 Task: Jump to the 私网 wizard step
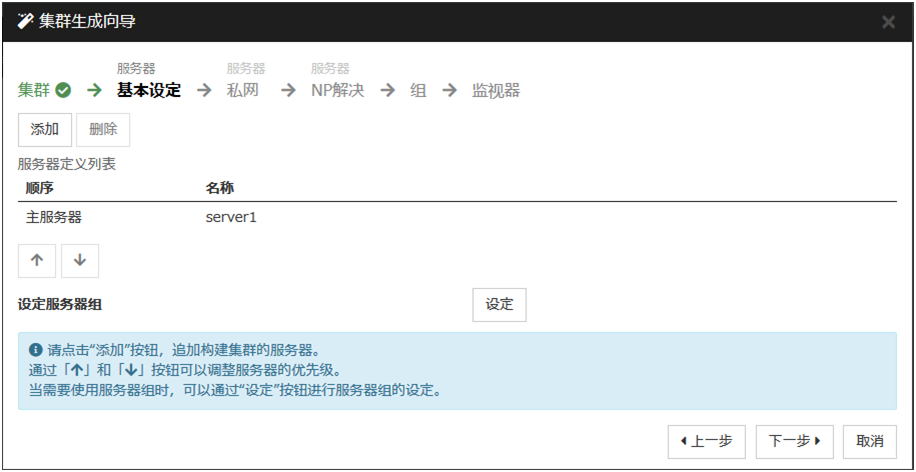243,91
